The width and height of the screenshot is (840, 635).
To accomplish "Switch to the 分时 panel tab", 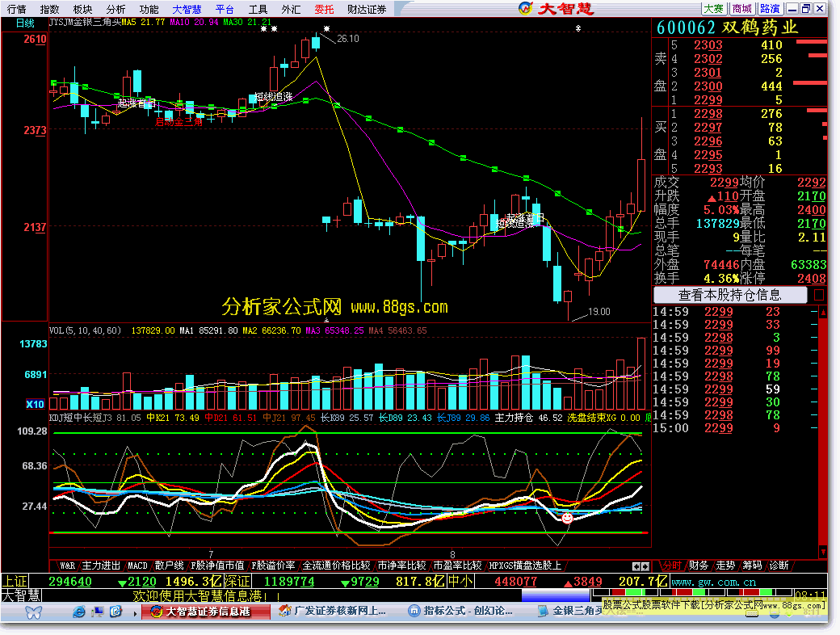I will coord(671,566).
